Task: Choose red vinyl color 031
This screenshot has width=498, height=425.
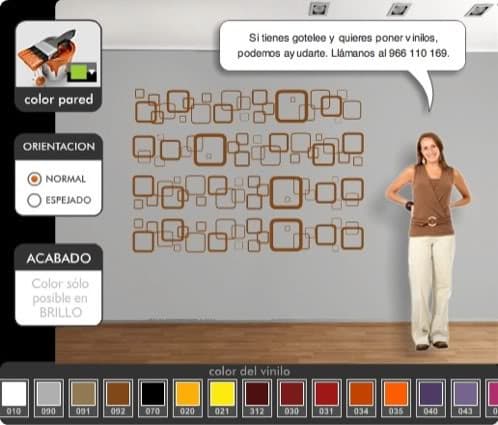Action: (x=326, y=398)
